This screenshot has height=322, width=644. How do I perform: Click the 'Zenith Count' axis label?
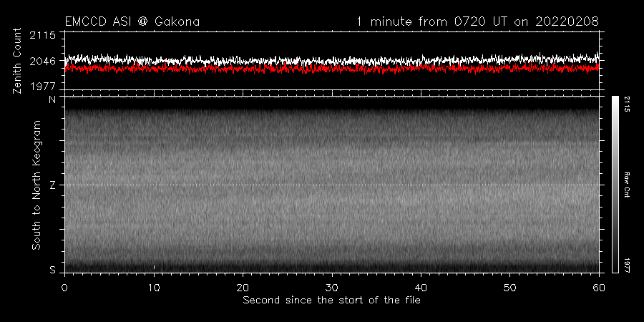coord(17,61)
